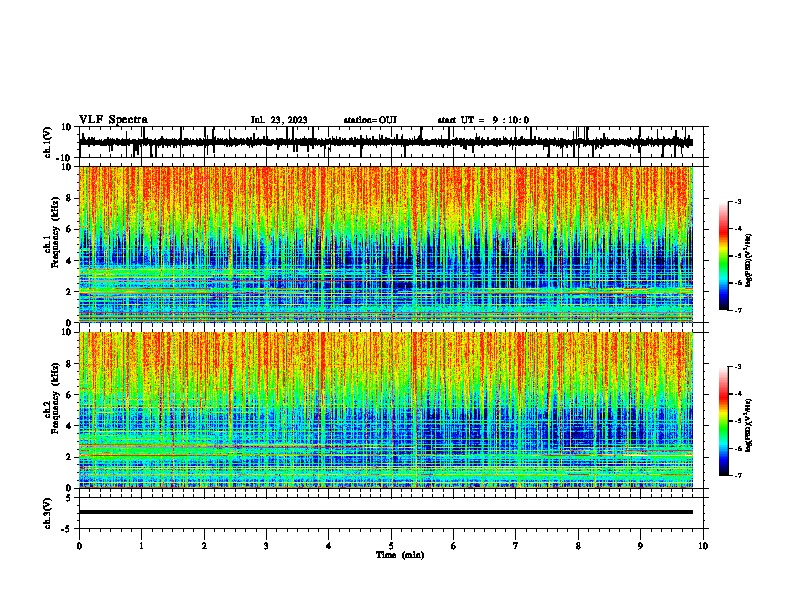Click time axis tick label '3'
The height and width of the screenshot is (612, 792).
pyautogui.click(x=266, y=546)
